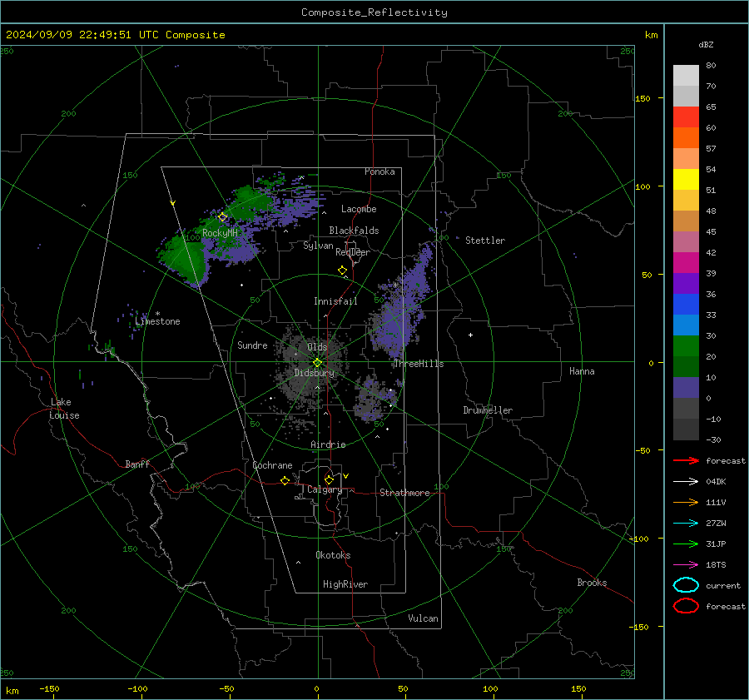Click the ThreeHills label
This screenshot has width=749, height=700.
(x=419, y=364)
